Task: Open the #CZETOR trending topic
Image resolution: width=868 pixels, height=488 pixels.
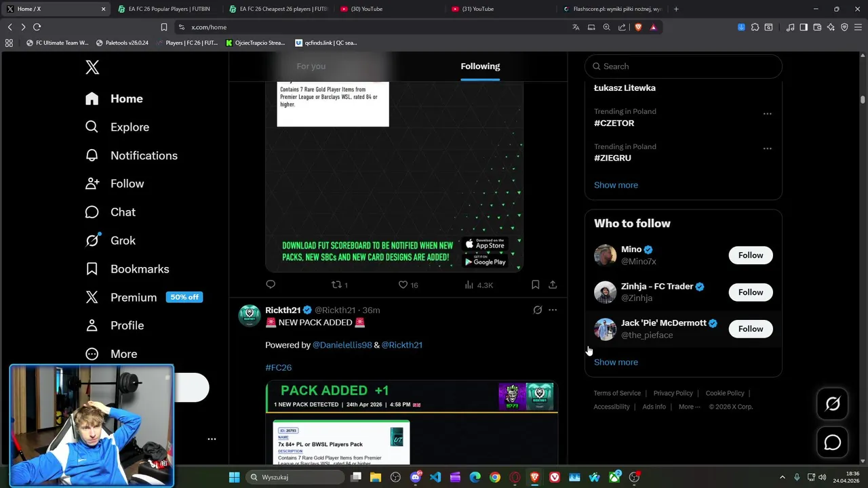Action: [x=614, y=123]
